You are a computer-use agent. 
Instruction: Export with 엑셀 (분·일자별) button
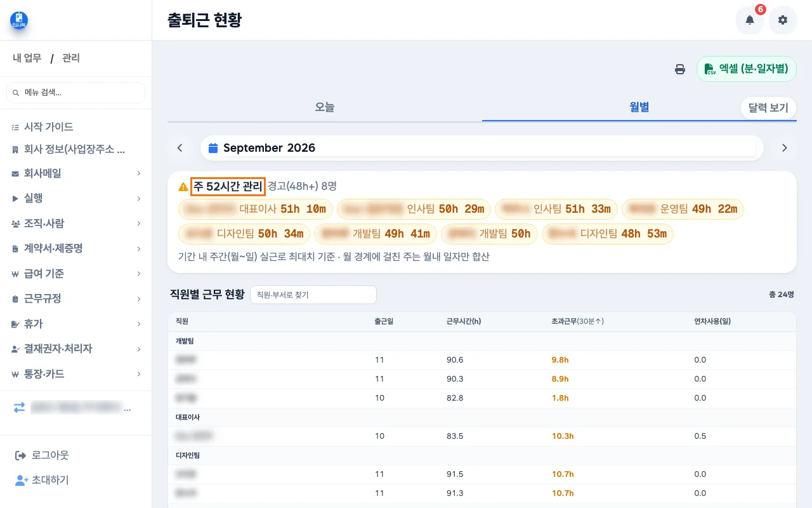point(747,69)
